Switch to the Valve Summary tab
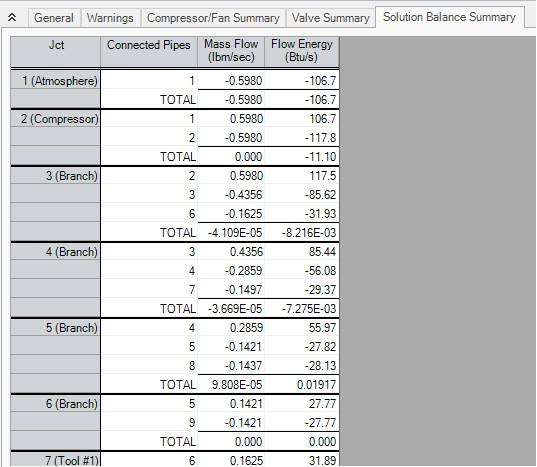The height and width of the screenshot is (467, 537). tap(330, 18)
